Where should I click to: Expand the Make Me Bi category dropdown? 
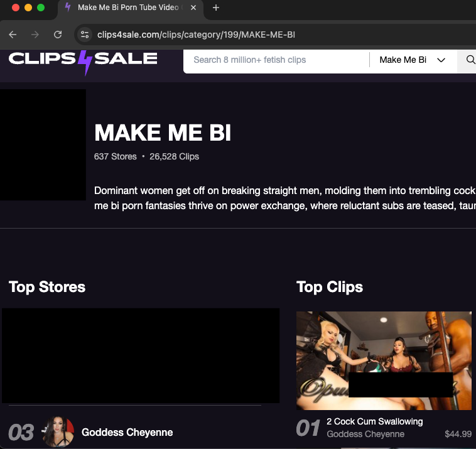click(x=413, y=60)
